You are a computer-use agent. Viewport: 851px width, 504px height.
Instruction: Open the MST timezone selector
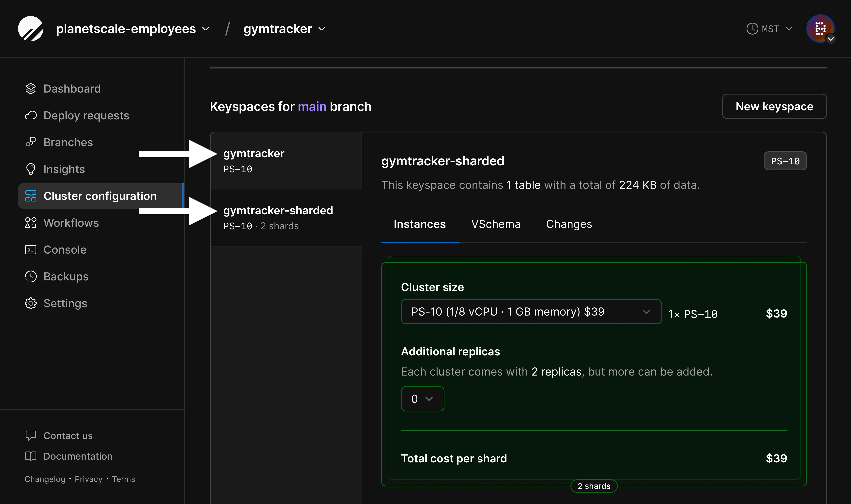click(769, 29)
